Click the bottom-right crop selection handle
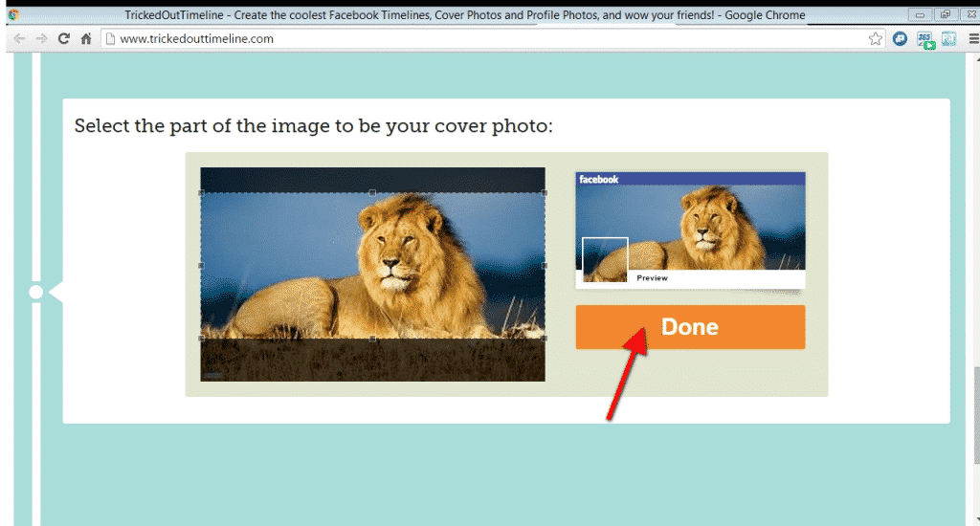980x526 pixels. pyautogui.click(x=545, y=339)
